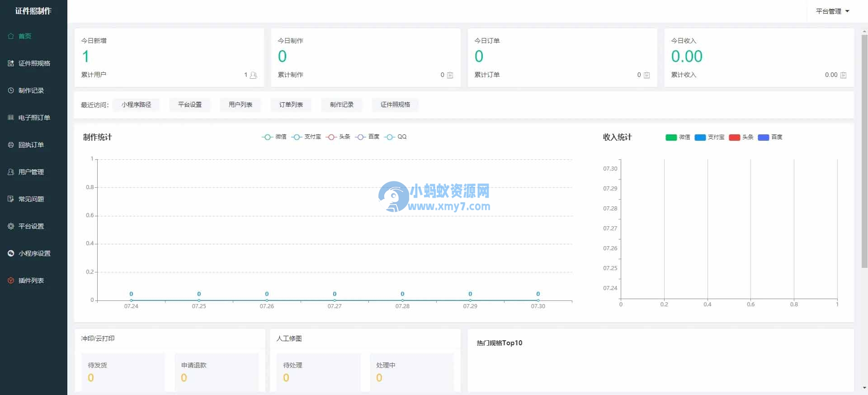
Task: Click the 处理中 card under 人工修图
Action: (411, 372)
